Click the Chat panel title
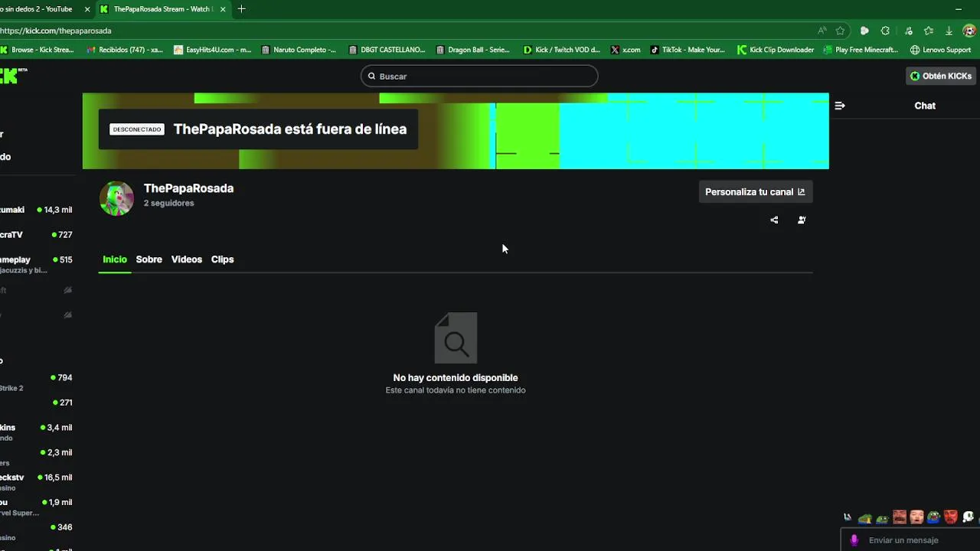The height and width of the screenshot is (551, 980). click(925, 106)
